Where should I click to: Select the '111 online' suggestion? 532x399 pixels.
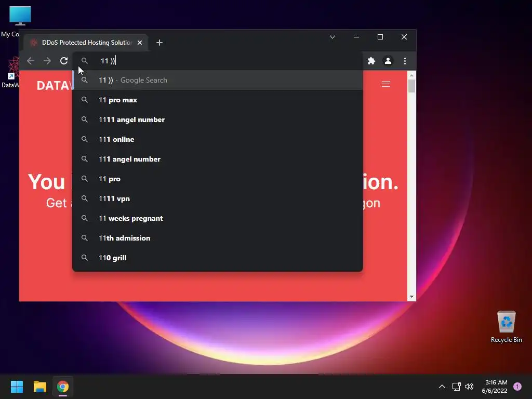point(218,139)
